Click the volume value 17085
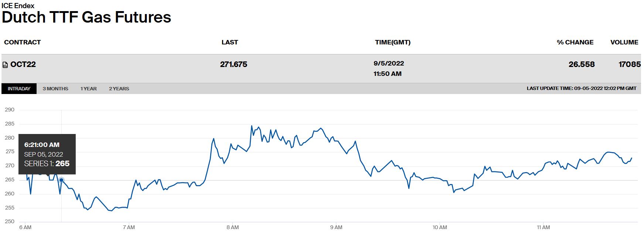The image size is (644, 238). pos(629,64)
